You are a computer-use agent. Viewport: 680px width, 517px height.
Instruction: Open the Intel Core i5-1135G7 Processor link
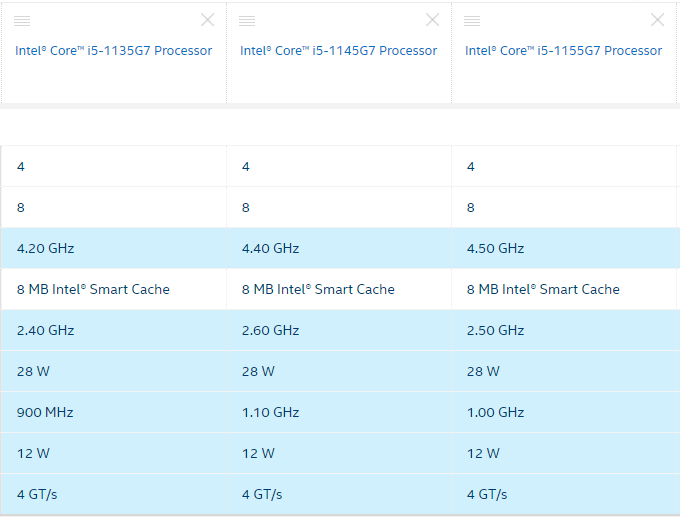[x=114, y=51]
